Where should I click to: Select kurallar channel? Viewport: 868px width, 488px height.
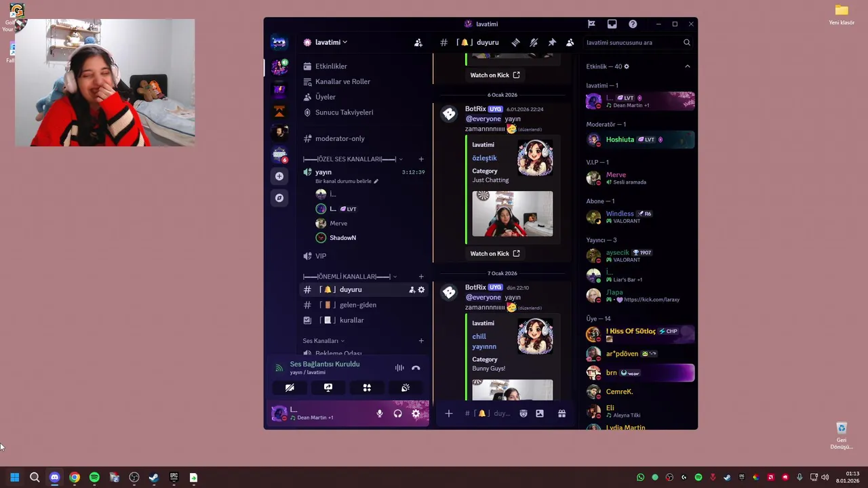pos(364,320)
